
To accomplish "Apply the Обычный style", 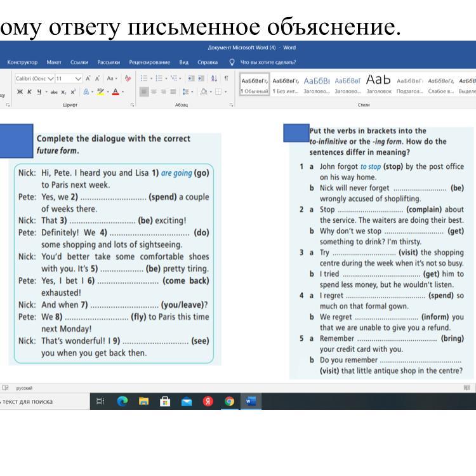I will tap(255, 84).
